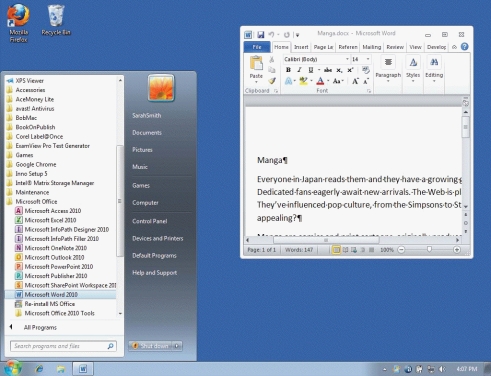Click the volume speaker icon in system tray
The height and width of the screenshot is (376, 491).
coord(442,369)
